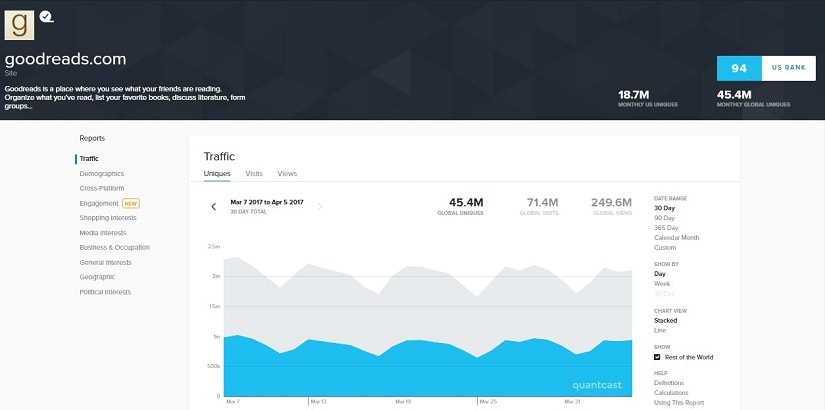Click the 45.4M Global Uniques stat
This screenshot has height=410, width=825.
point(460,206)
